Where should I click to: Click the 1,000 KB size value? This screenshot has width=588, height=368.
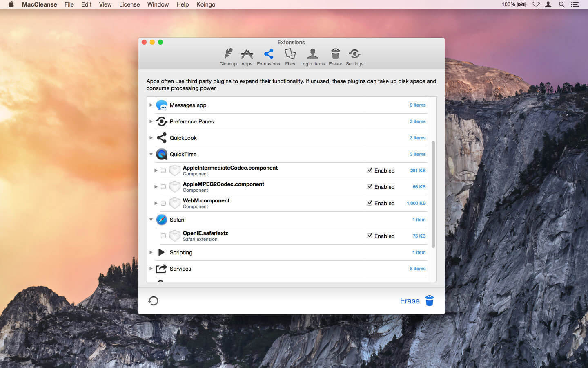click(416, 203)
